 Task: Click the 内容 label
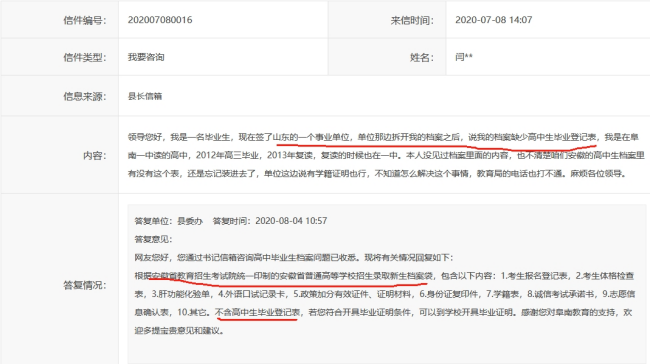(x=95, y=155)
